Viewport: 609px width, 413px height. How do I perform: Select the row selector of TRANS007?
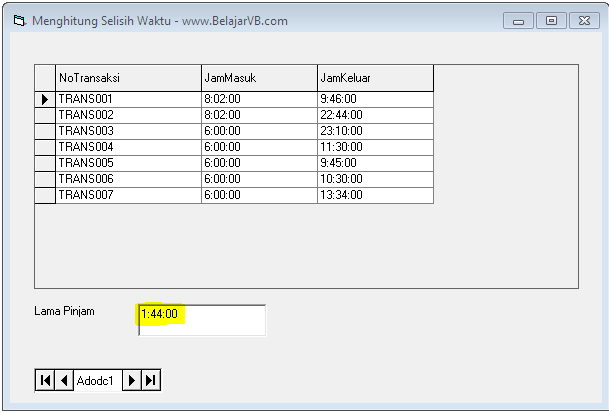(45, 195)
